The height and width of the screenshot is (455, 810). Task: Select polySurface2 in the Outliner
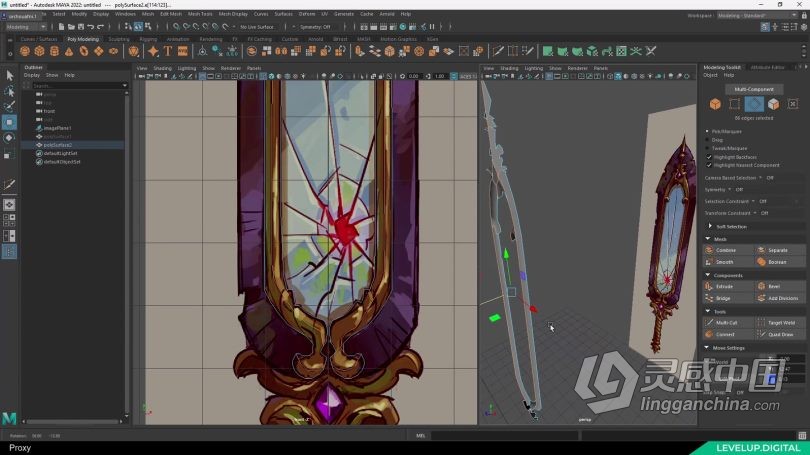(57, 145)
